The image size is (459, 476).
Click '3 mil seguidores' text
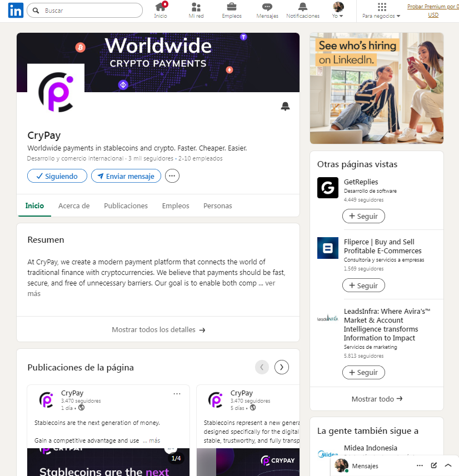pyautogui.click(x=151, y=158)
